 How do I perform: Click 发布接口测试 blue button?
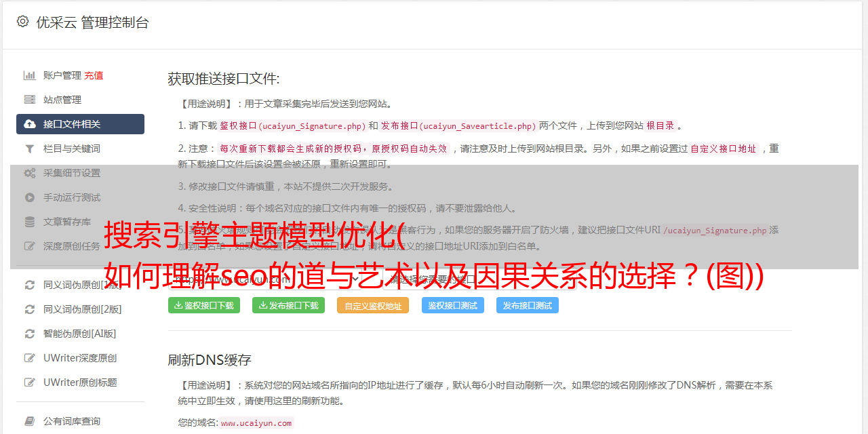pyautogui.click(x=528, y=305)
